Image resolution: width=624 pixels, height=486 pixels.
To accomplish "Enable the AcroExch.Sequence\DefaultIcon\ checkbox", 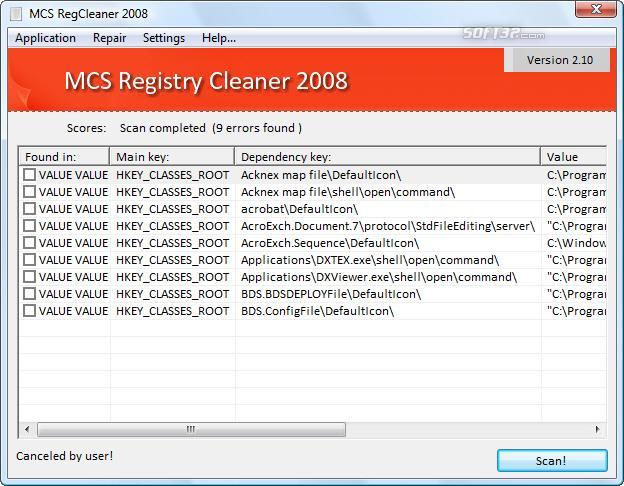I will click(x=29, y=243).
